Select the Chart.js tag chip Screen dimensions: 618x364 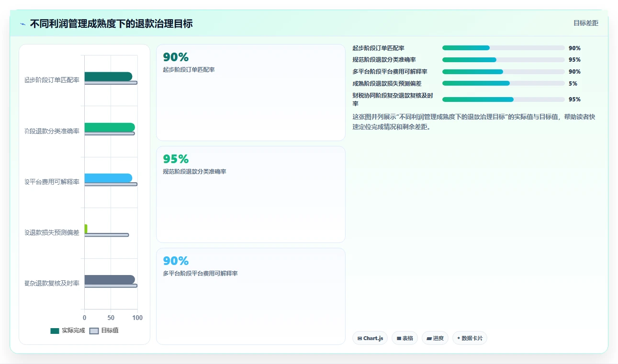tap(370, 338)
